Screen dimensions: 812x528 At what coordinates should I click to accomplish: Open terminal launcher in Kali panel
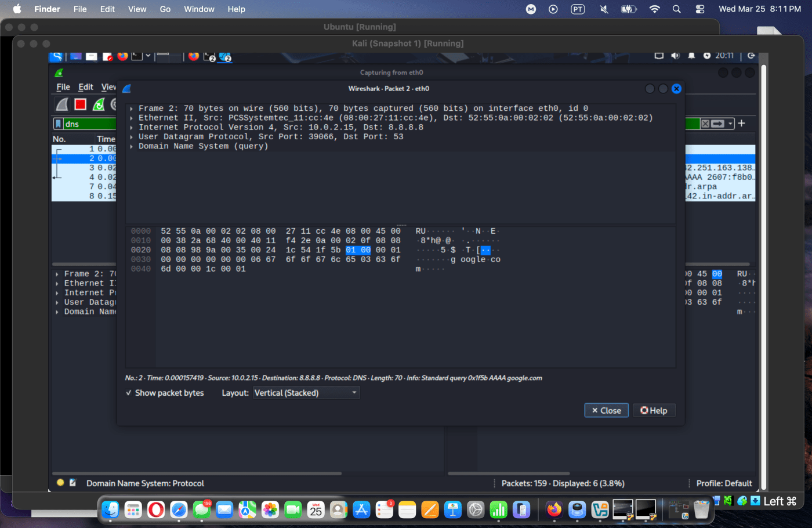tap(137, 56)
